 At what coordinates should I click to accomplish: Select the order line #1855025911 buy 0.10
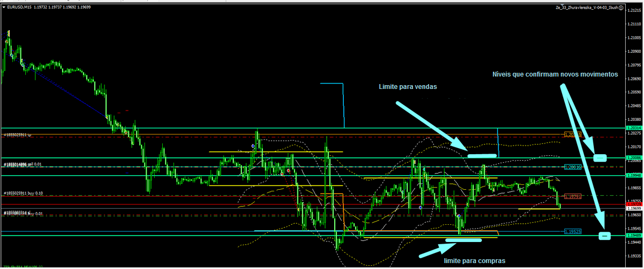[x=23, y=193]
